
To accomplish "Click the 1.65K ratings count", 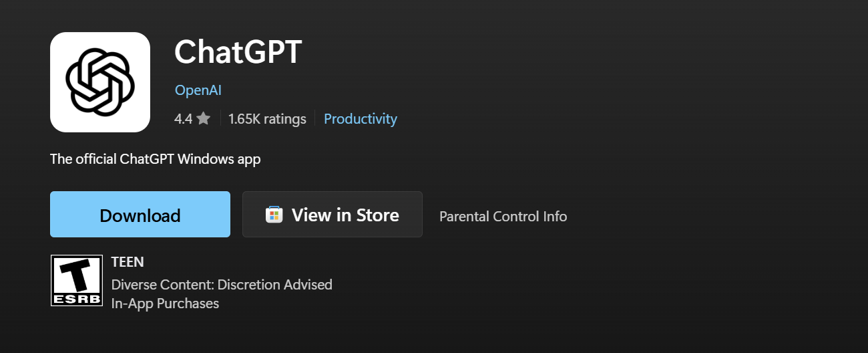I will click(267, 119).
